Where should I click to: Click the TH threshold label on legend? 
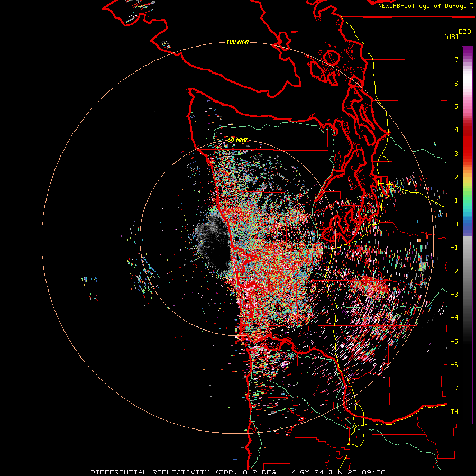pos(454,412)
